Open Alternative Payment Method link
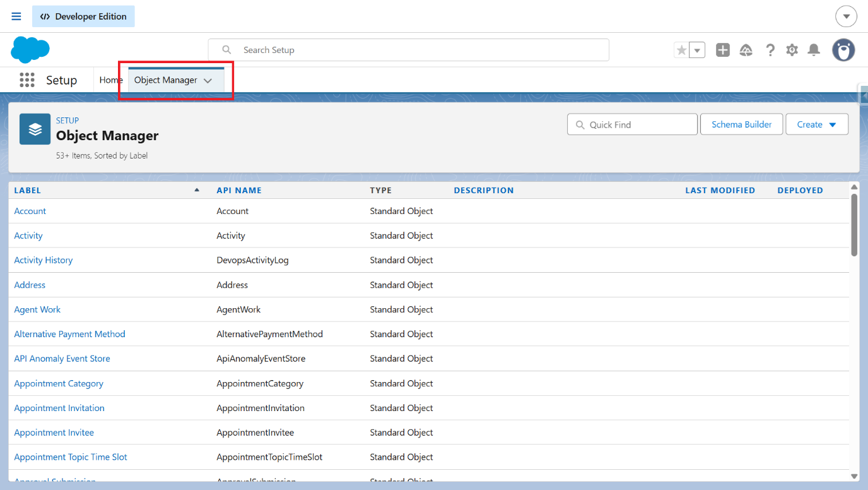This screenshot has height=490, width=868. [x=69, y=334]
